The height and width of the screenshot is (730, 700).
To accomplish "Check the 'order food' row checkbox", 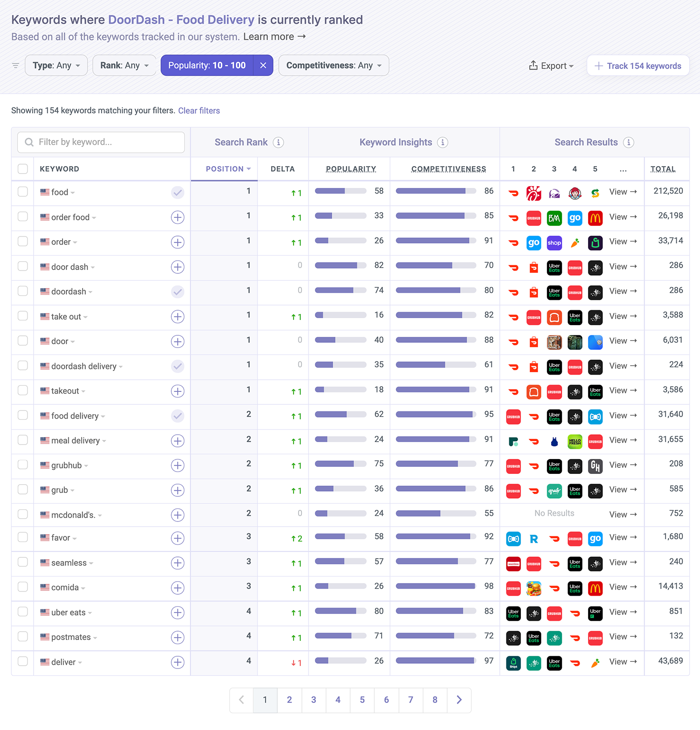I will tap(22, 216).
